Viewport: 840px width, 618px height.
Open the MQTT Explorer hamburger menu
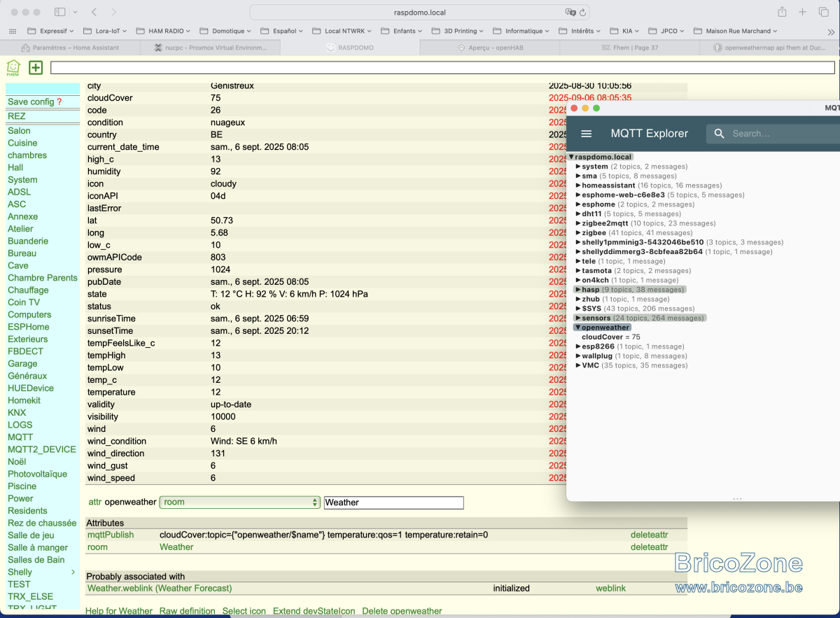tap(587, 134)
